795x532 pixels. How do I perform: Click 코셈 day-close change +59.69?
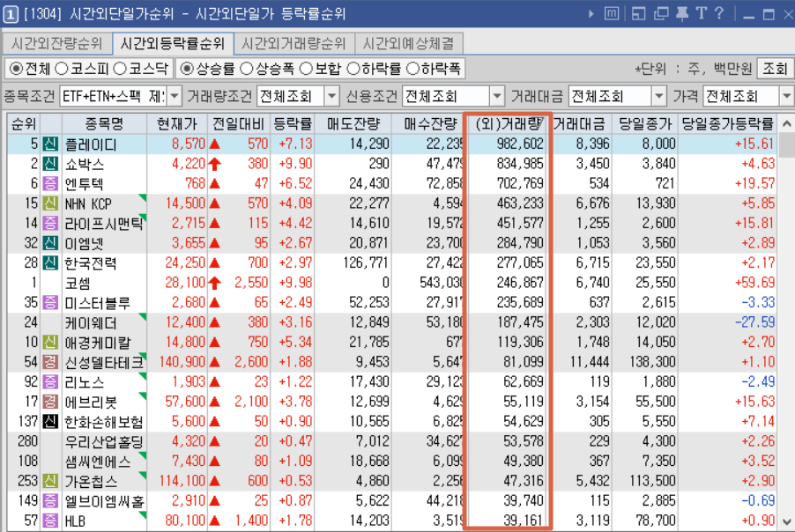click(755, 282)
